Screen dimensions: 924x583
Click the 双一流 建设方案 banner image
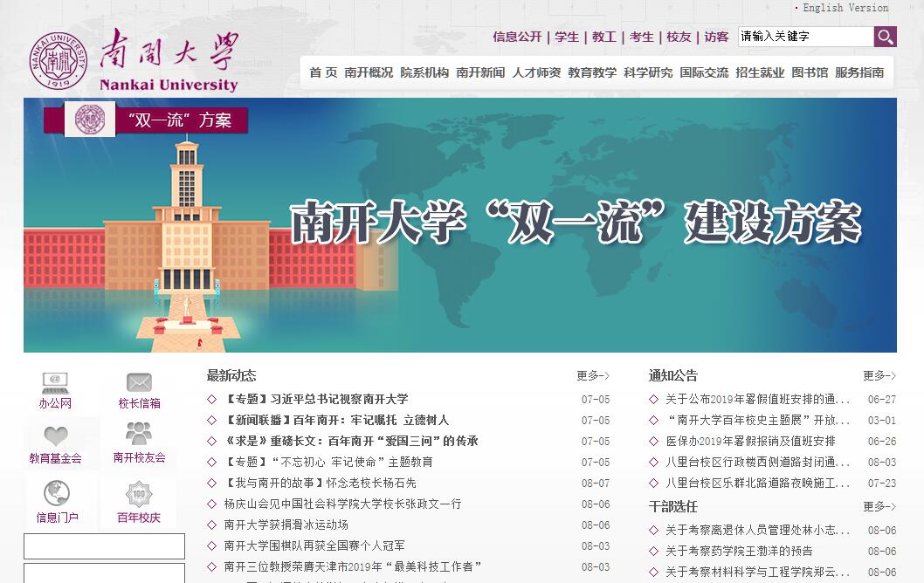(460, 225)
